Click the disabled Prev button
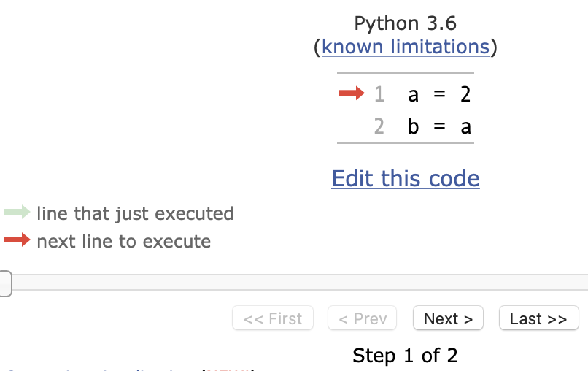This screenshot has width=588, height=371. pos(363,318)
